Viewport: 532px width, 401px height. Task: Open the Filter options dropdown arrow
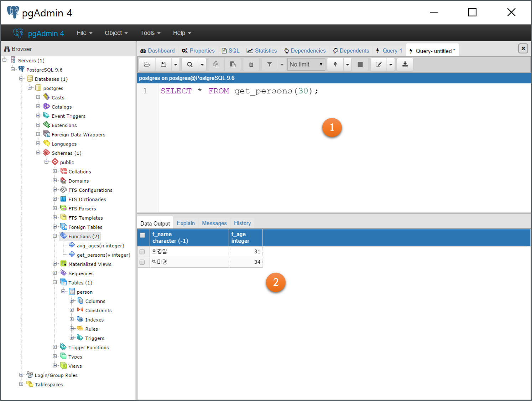point(282,65)
